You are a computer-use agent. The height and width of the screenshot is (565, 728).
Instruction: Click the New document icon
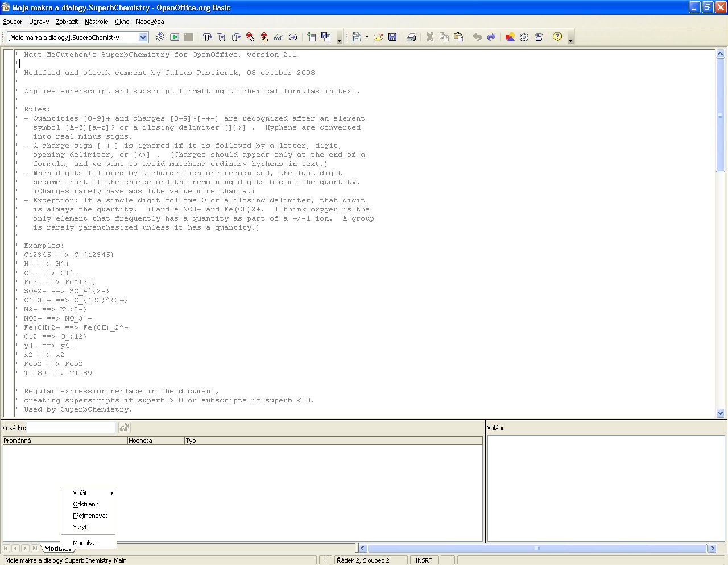pyautogui.click(x=357, y=37)
